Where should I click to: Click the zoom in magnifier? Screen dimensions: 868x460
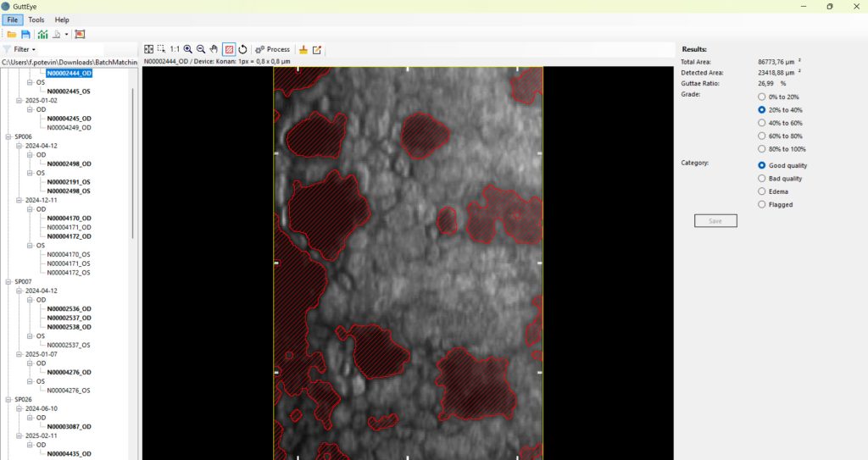click(188, 49)
